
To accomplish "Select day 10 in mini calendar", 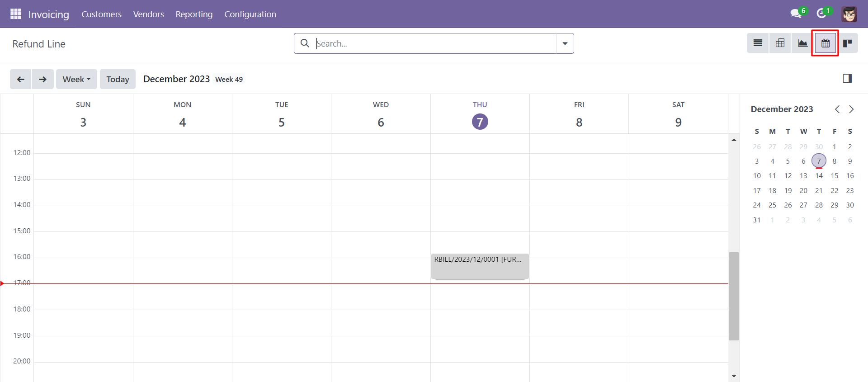I will (x=757, y=176).
